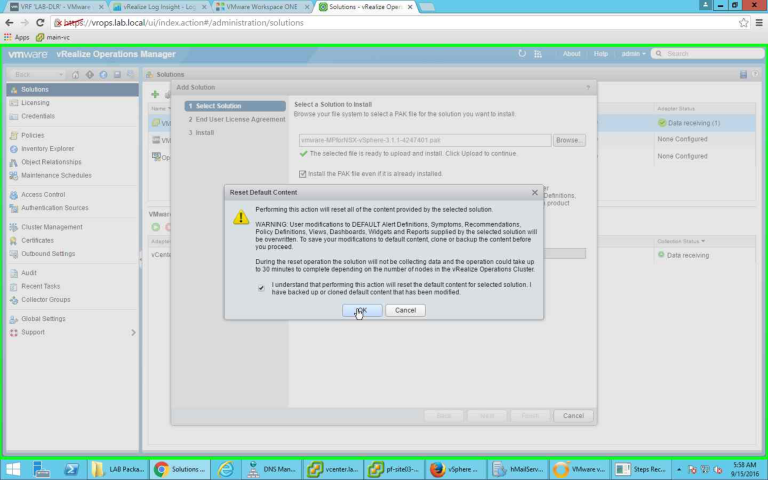
Task: Open the Help link in header
Action: pos(600,54)
